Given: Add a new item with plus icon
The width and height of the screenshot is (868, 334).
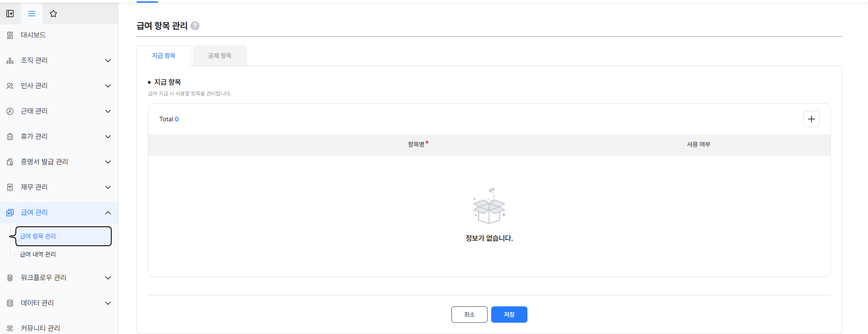Looking at the screenshot, I should pyautogui.click(x=811, y=119).
